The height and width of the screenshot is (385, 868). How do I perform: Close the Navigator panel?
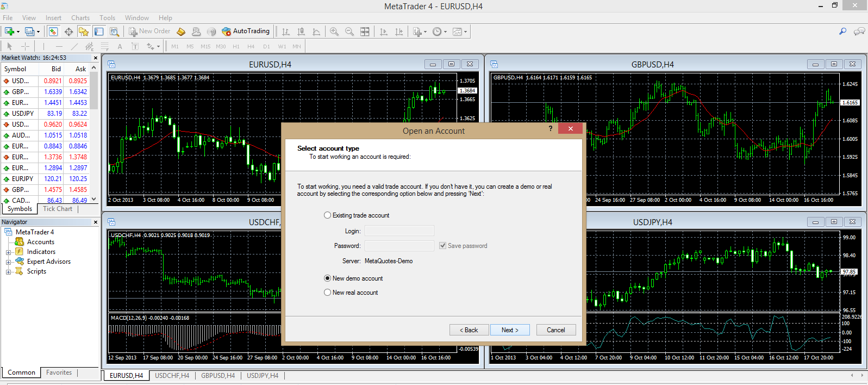pos(96,222)
